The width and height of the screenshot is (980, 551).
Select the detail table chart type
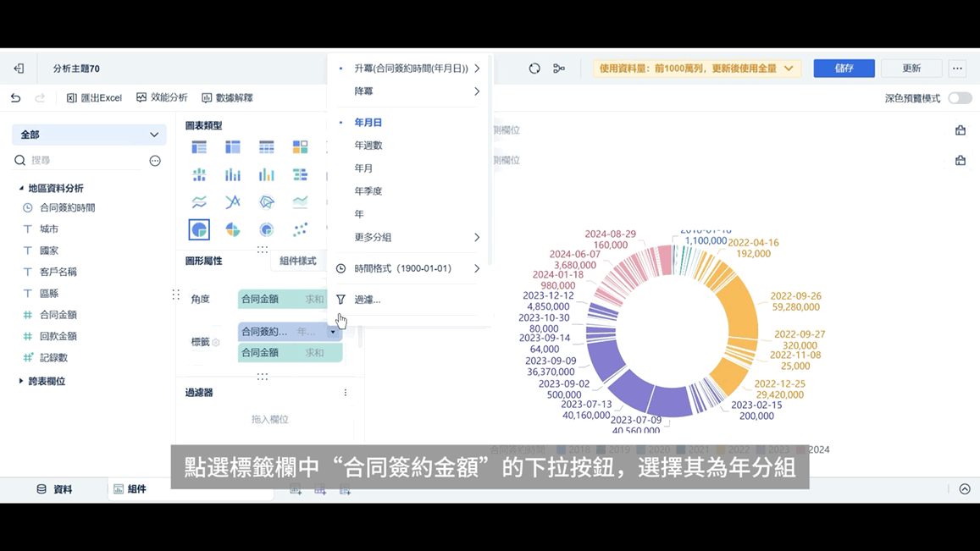(x=267, y=147)
